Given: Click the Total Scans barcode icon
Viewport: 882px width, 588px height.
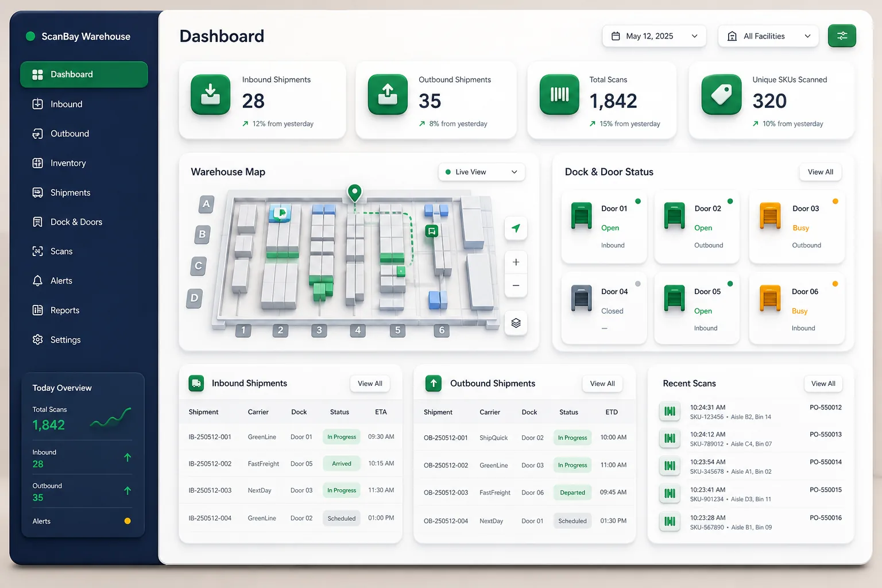Looking at the screenshot, I should [559, 94].
